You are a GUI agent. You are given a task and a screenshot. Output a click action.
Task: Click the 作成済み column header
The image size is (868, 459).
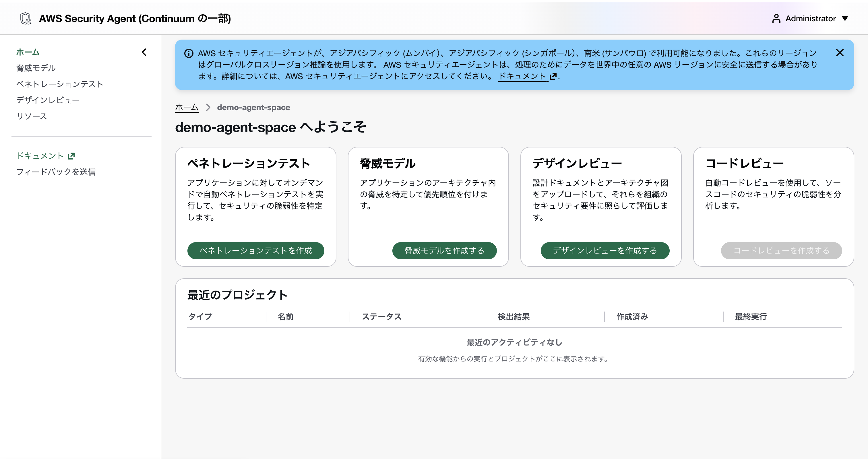pyautogui.click(x=632, y=316)
